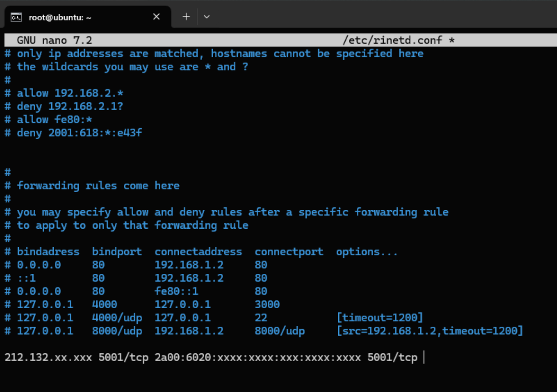Click the /etc/rinetd.conf filename in header
The image size is (557, 392).
[392, 40]
